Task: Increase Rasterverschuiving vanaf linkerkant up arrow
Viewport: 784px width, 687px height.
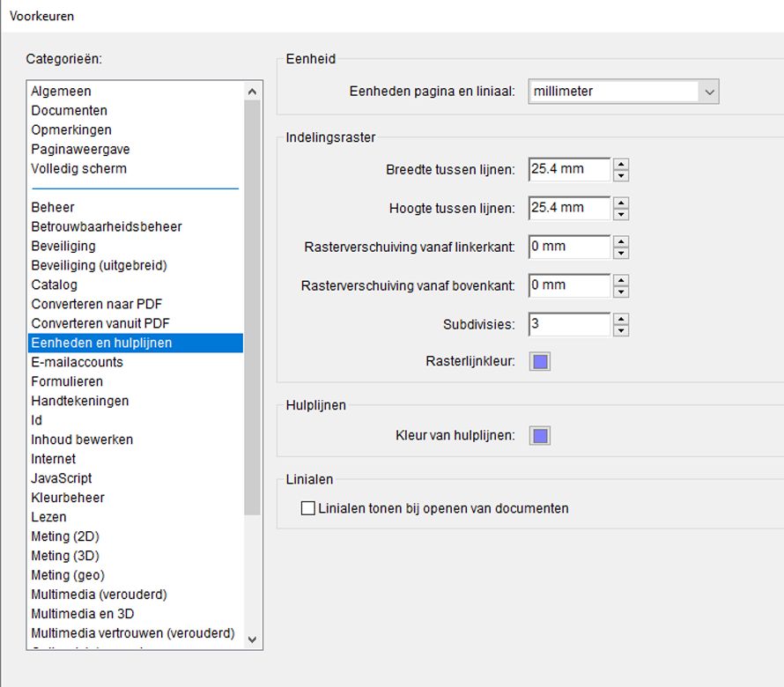Action: pos(621,241)
